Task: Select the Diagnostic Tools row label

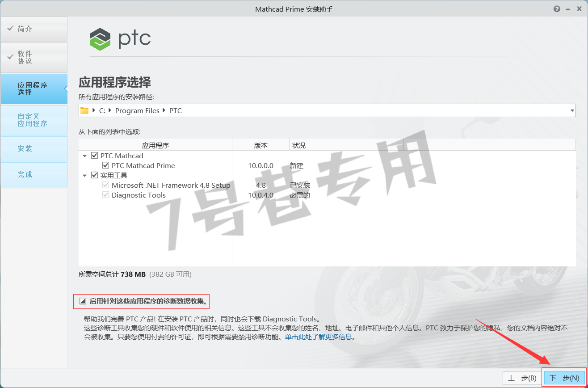Action: click(x=139, y=195)
